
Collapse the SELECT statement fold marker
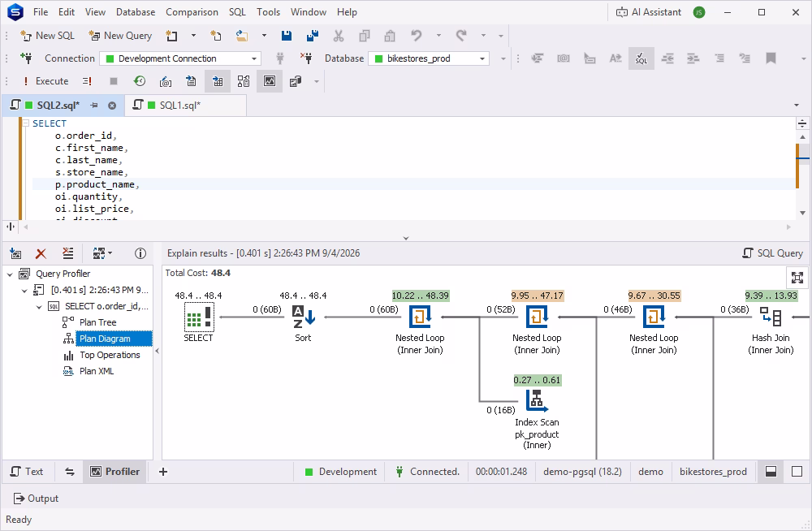pos(25,123)
